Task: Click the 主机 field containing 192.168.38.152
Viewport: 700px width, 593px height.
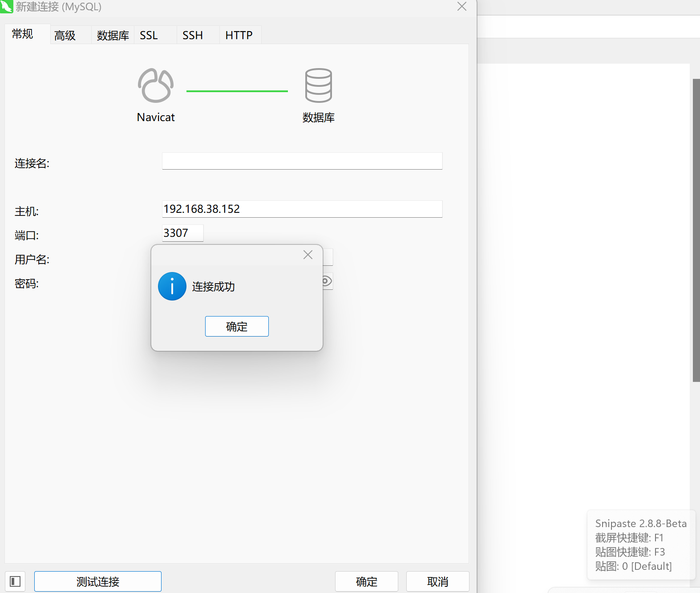Action: click(x=302, y=209)
